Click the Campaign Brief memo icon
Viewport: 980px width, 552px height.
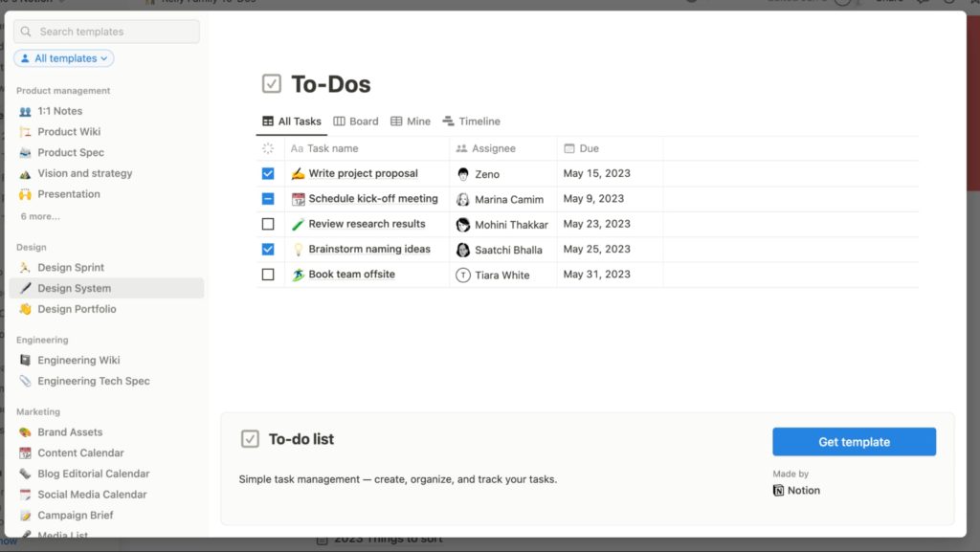coord(25,515)
